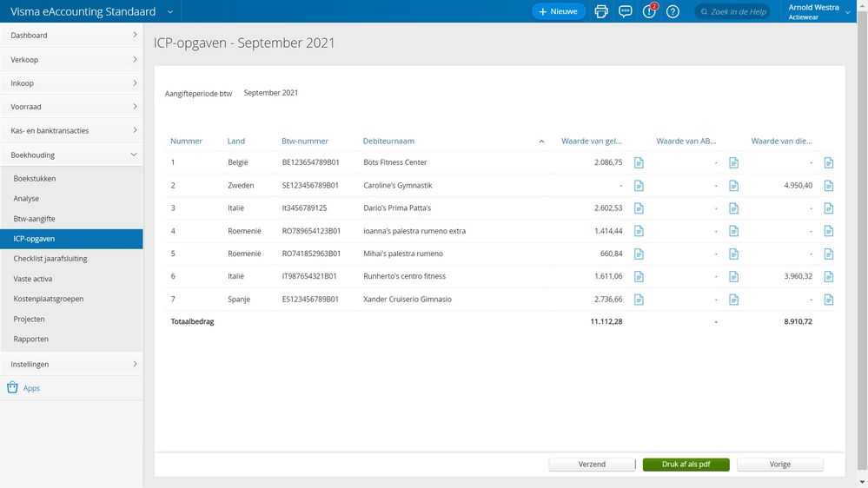Viewport: 868px width, 488px height.
Task: Collapse the Boekhouding sidebar section
Action: point(71,155)
